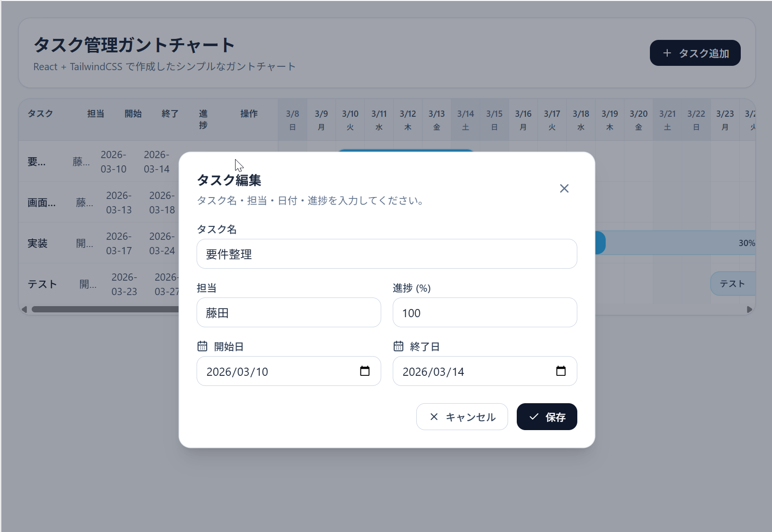Click the 進捗 (%) field showing 100

(485, 312)
